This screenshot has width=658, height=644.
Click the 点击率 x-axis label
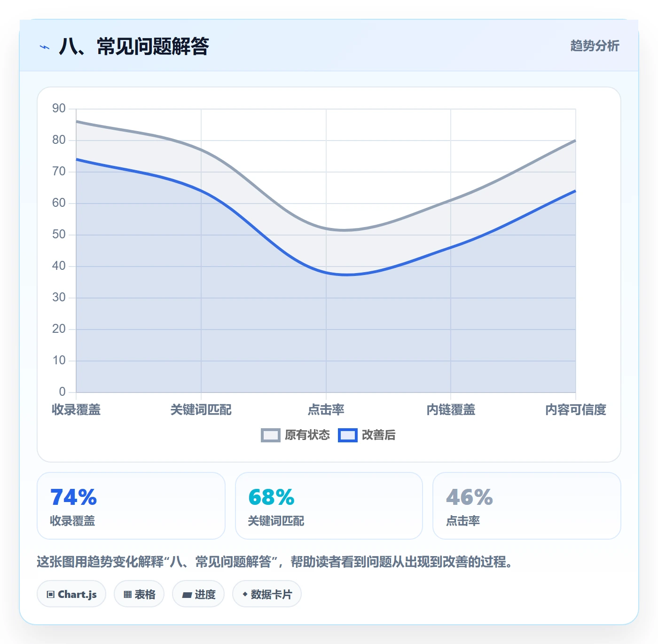coord(326,410)
